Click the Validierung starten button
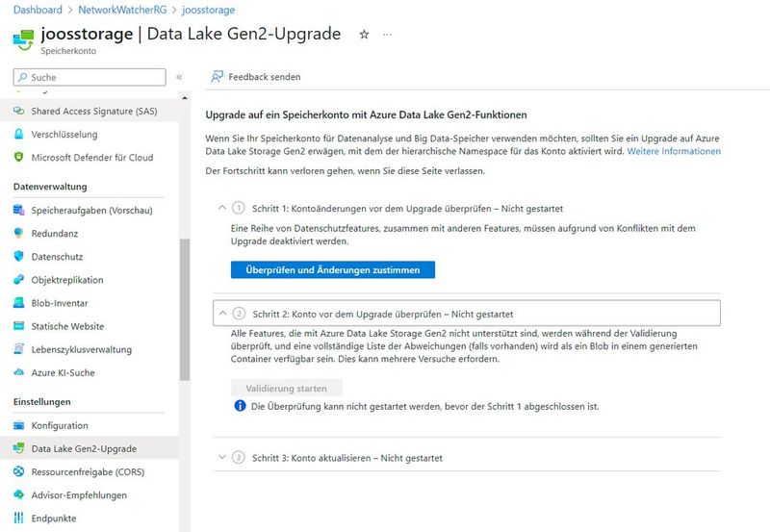Screen dimensions: 770x532 click(286, 388)
